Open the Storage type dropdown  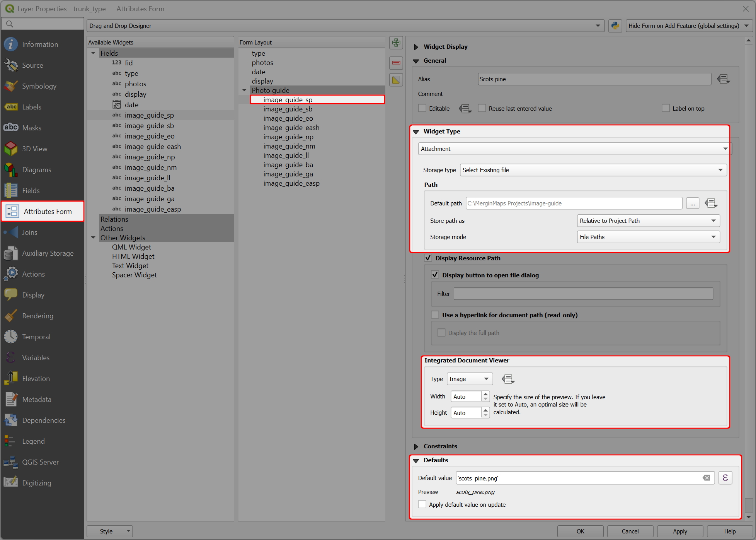(593, 170)
